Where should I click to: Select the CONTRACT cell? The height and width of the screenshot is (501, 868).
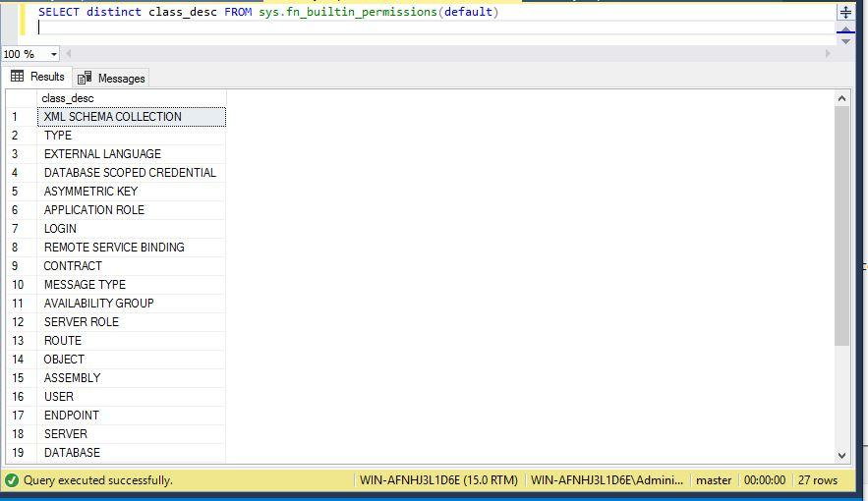point(131,266)
